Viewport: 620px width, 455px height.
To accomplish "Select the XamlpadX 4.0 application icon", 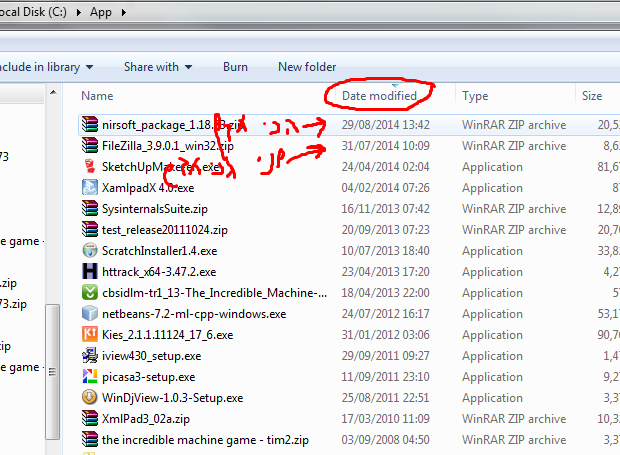I will click(90, 187).
